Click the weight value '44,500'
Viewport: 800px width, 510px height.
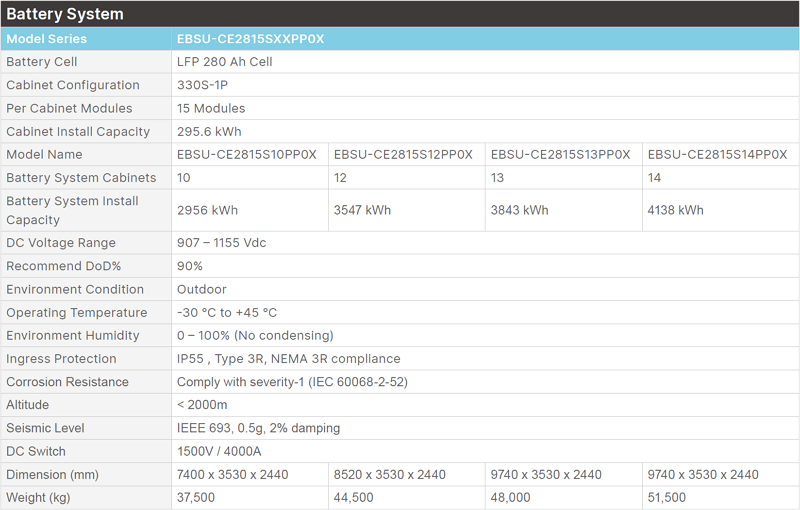click(x=354, y=498)
